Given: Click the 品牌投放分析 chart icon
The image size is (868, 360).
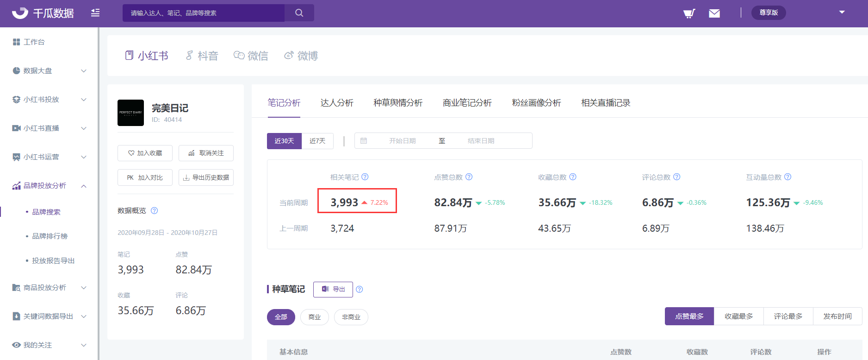Looking at the screenshot, I should pos(16,185).
